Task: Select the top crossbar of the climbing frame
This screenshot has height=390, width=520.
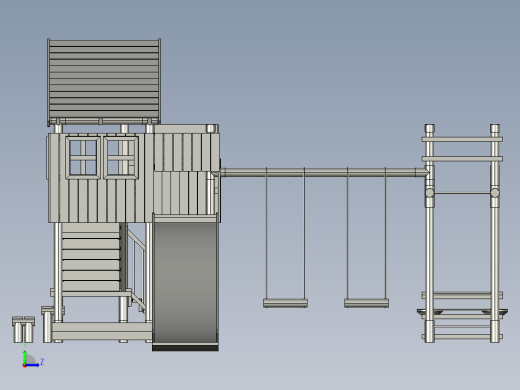Action: (462, 139)
